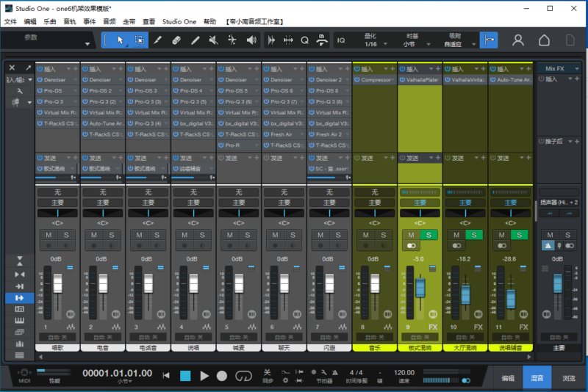Viewport: 588px width, 392px height.
Task: Start recording with the Record button
Action: 222,376
